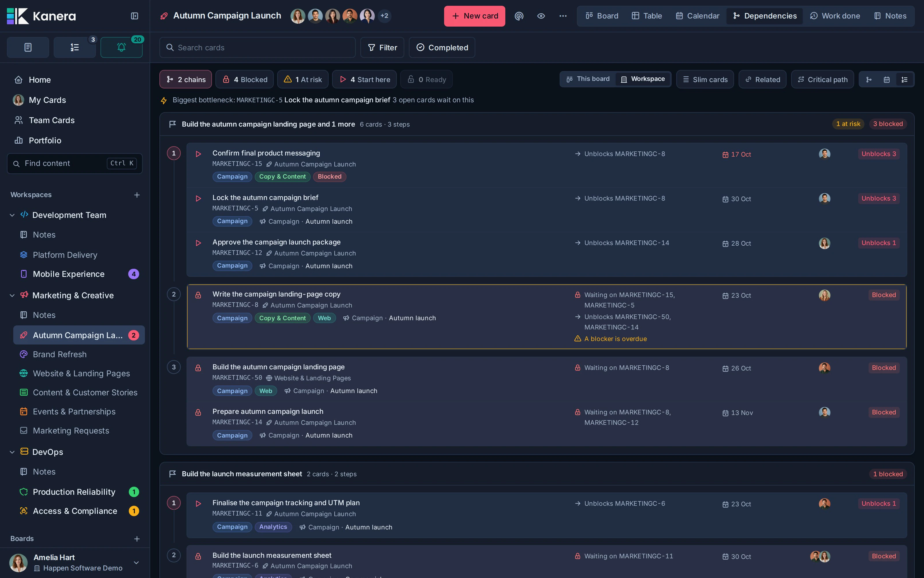Open the Work done tab
924x578 pixels.
coord(835,16)
